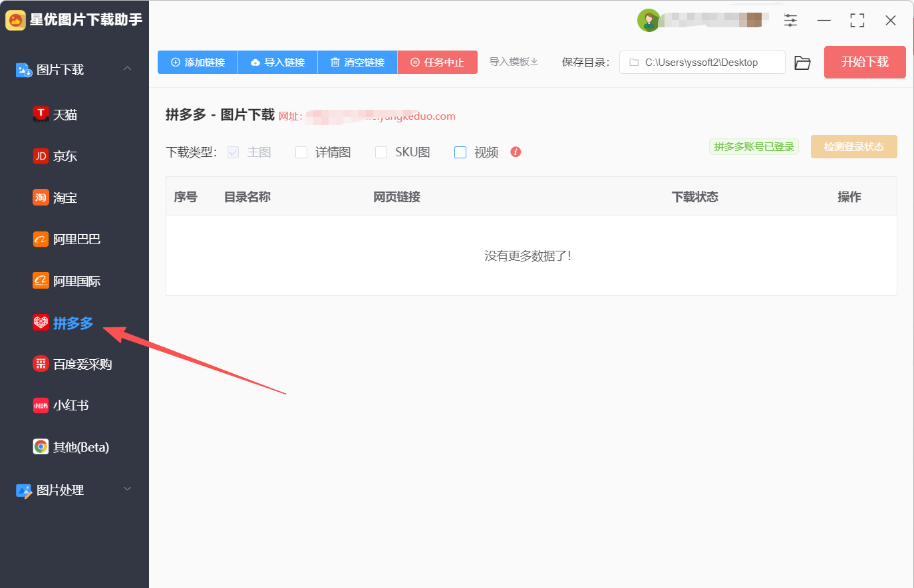Expand the 图片处理 section

click(x=127, y=490)
